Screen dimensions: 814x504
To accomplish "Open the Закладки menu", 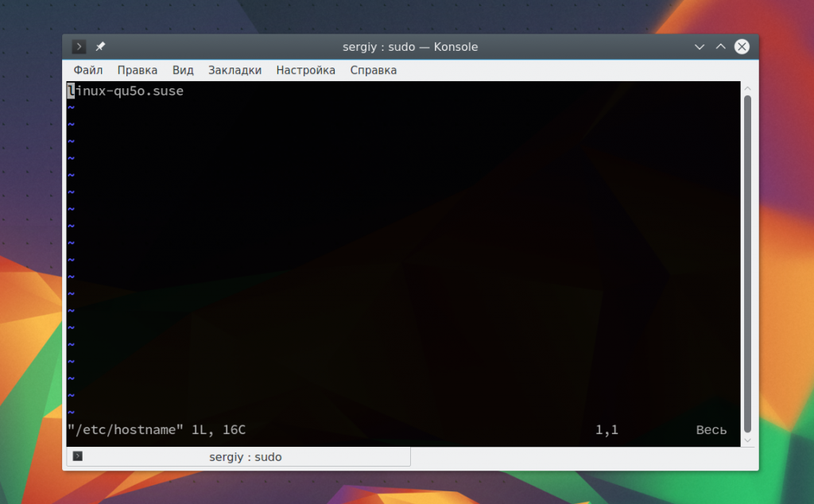I will pos(235,70).
